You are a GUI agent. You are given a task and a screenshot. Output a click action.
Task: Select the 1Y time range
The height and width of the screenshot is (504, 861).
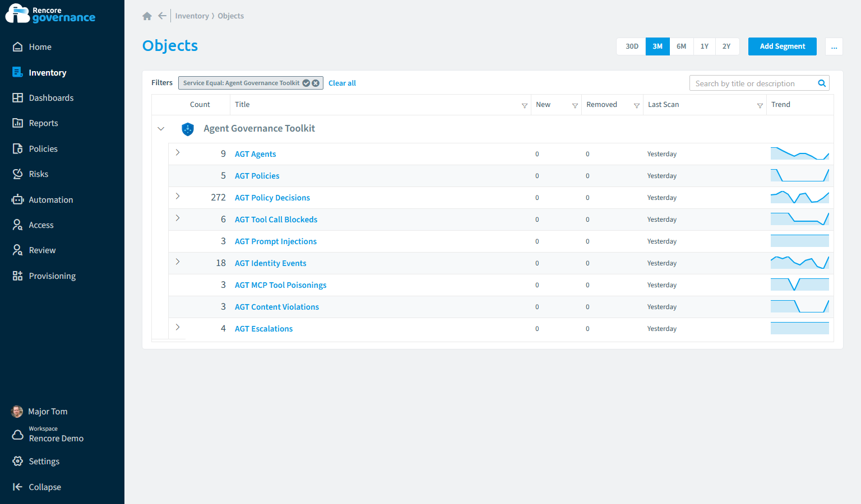pyautogui.click(x=705, y=46)
